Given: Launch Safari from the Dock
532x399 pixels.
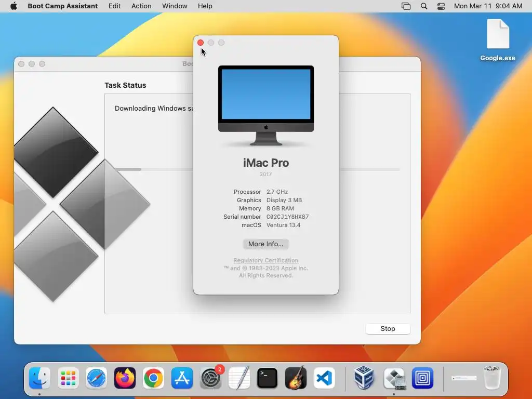Looking at the screenshot, I should pyautogui.click(x=96, y=378).
